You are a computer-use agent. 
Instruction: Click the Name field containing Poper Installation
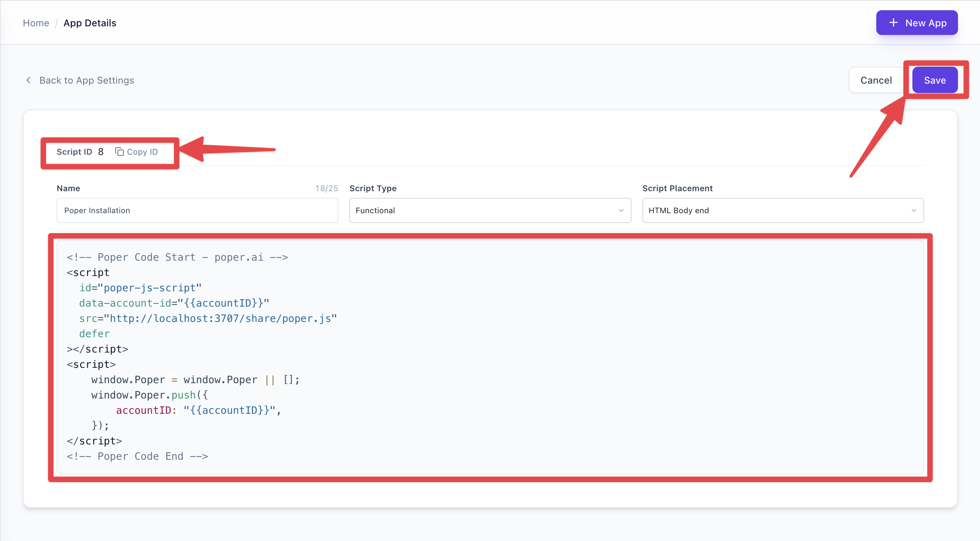pos(196,210)
